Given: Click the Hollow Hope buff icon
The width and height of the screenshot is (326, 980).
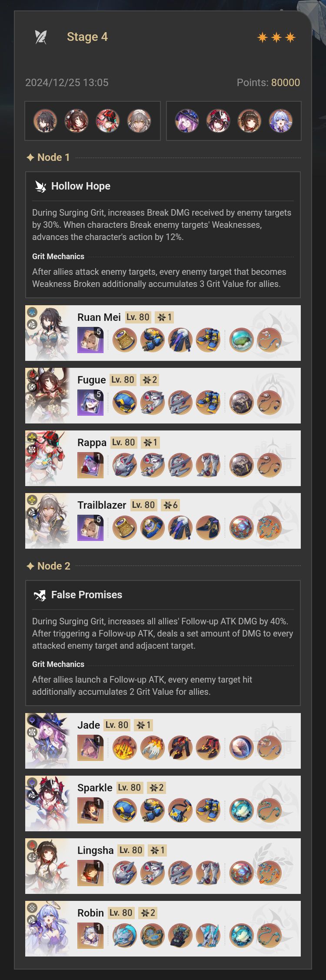Looking at the screenshot, I should pyautogui.click(x=40, y=186).
